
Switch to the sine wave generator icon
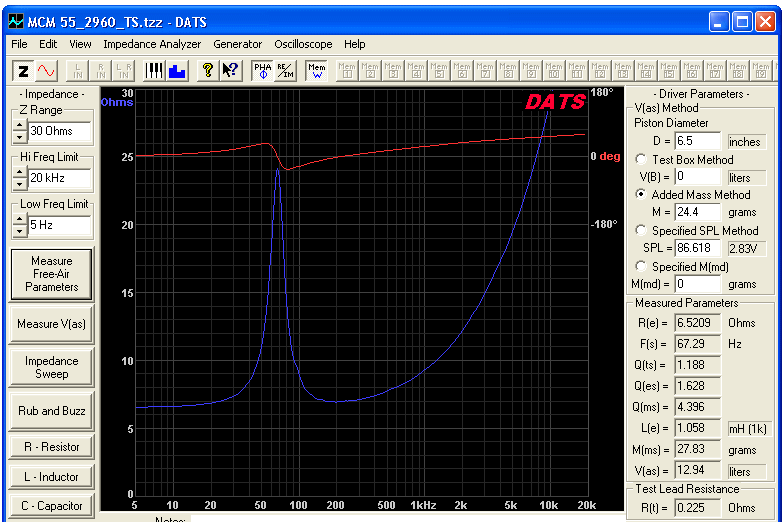[46, 71]
